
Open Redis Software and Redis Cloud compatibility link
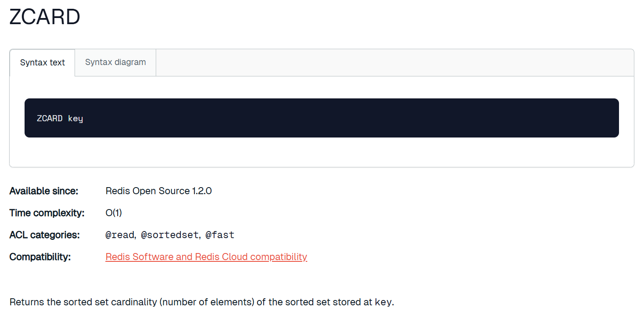tap(206, 257)
